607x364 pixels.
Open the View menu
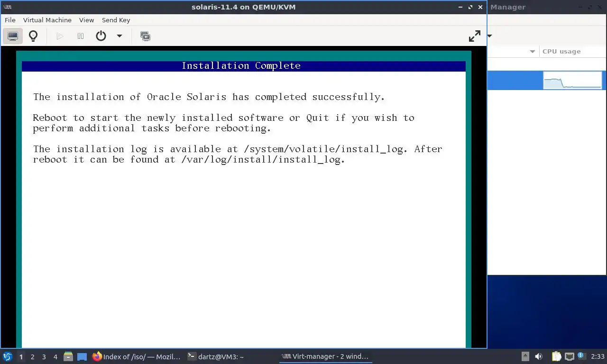click(86, 20)
